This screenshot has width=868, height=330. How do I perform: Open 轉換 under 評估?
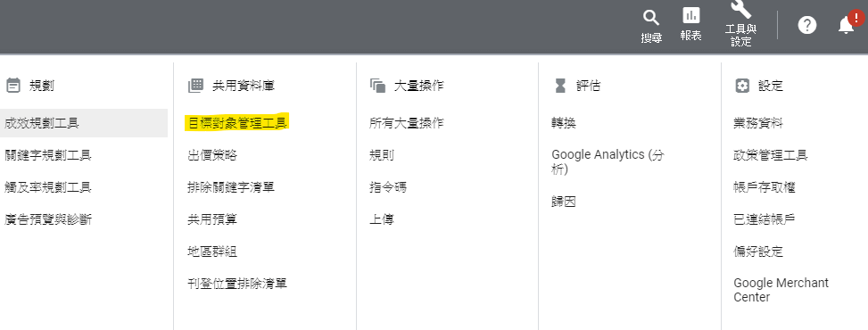564,123
